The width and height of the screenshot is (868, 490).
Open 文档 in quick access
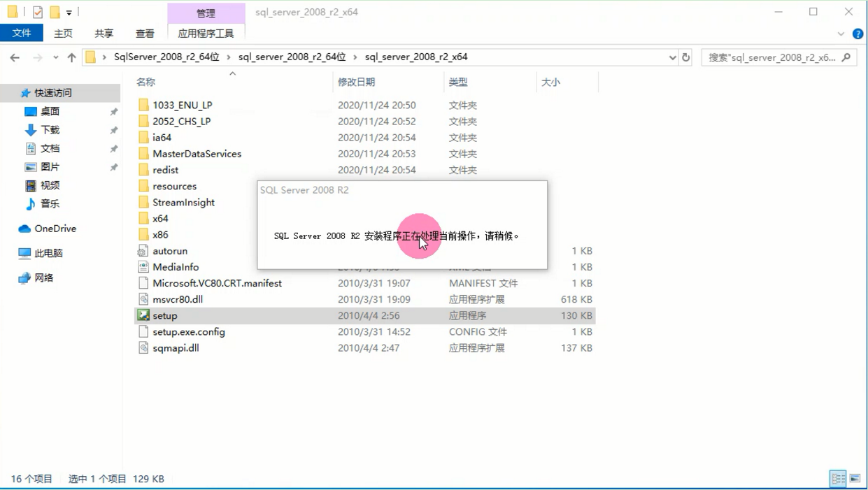pyautogui.click(x=42, y=148)
